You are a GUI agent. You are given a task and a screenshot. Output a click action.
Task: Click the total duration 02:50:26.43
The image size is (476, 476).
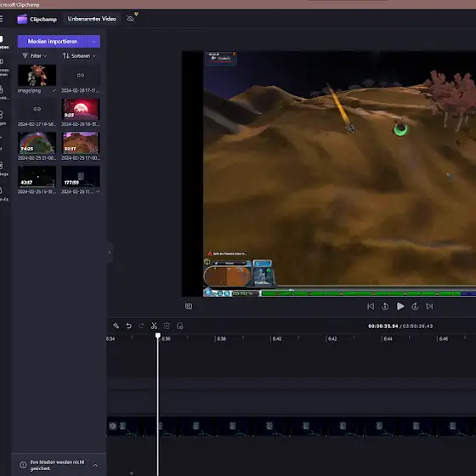(417, 326)
